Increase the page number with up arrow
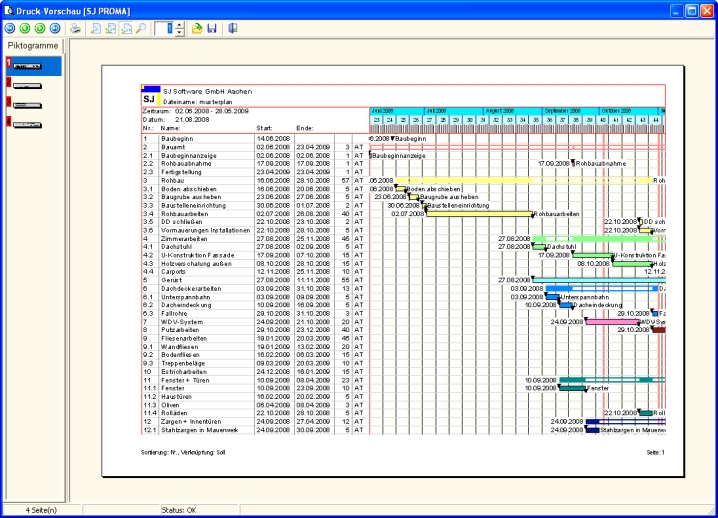 pos(180,24)
